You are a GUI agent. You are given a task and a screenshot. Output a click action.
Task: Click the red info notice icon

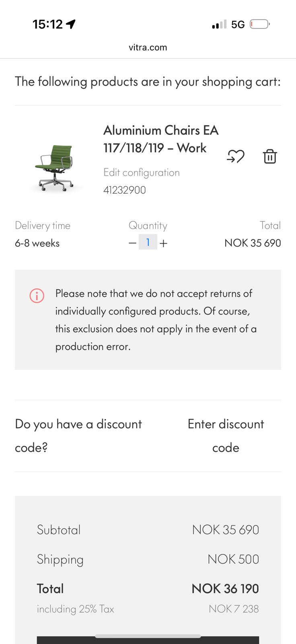point(37,296)
